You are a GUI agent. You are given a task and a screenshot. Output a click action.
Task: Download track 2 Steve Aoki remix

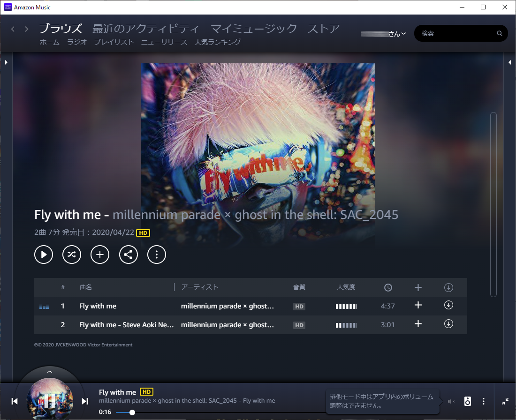tap(448, 324)
